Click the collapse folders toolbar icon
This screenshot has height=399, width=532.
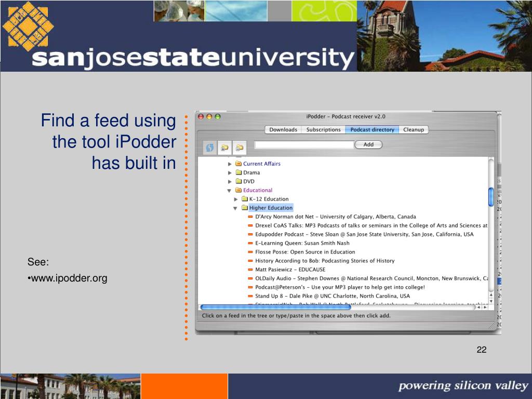(x=239, y=148)
